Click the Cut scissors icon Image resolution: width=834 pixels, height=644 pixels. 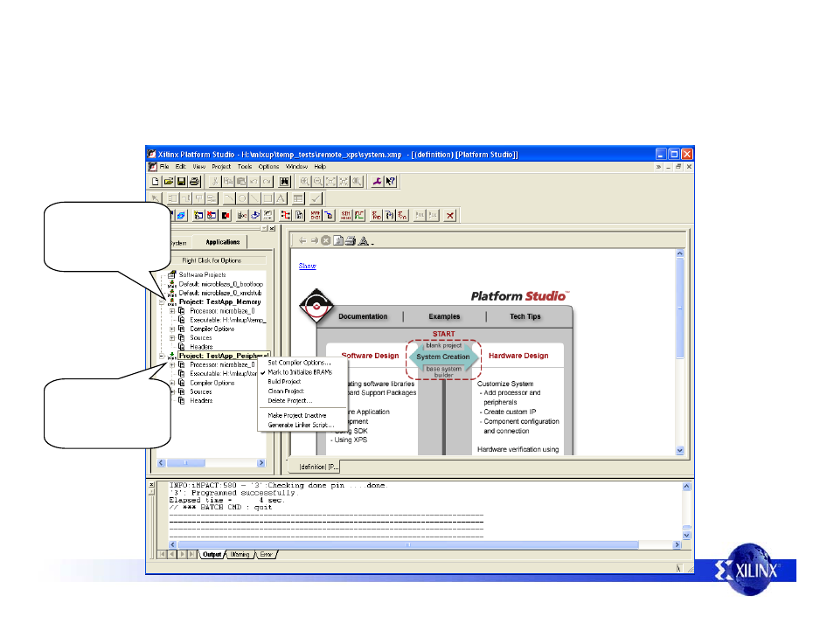[215, 182]
